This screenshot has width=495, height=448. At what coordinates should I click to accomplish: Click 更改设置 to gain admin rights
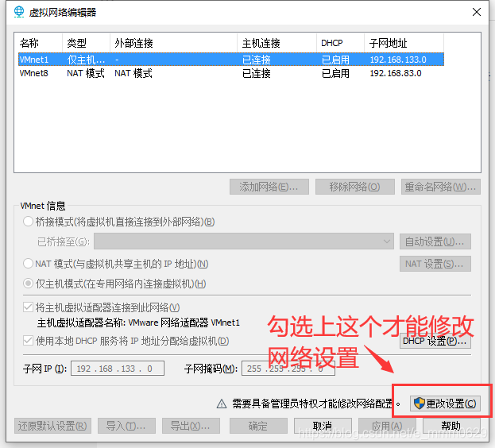coord(445,404)
